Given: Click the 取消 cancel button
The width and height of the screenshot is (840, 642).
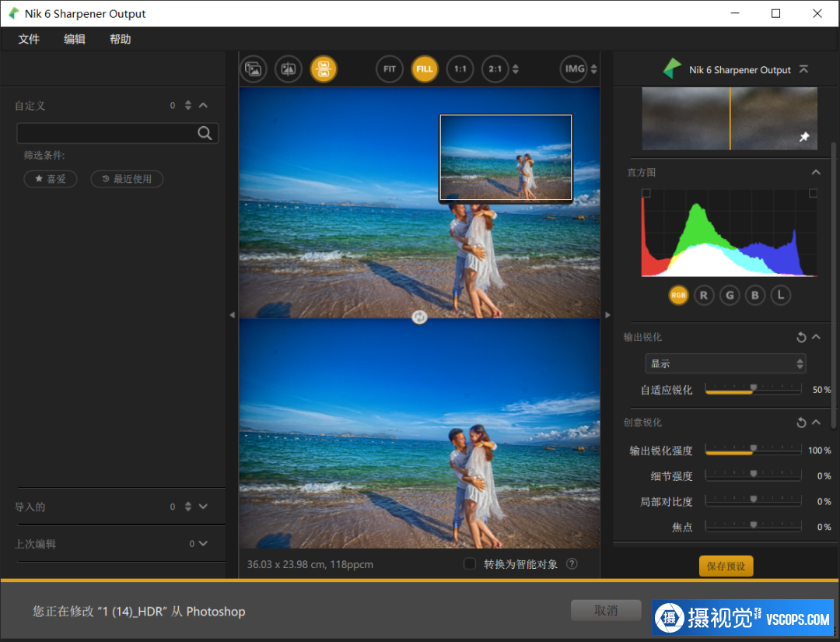Looking at the screenshot, I should coord(606,610).
